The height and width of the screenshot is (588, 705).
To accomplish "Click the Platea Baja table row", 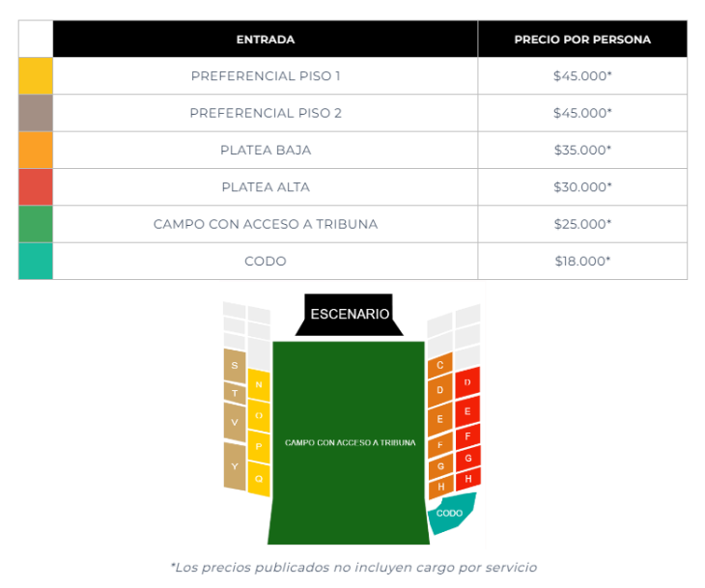I will click(x=352, y=151).
